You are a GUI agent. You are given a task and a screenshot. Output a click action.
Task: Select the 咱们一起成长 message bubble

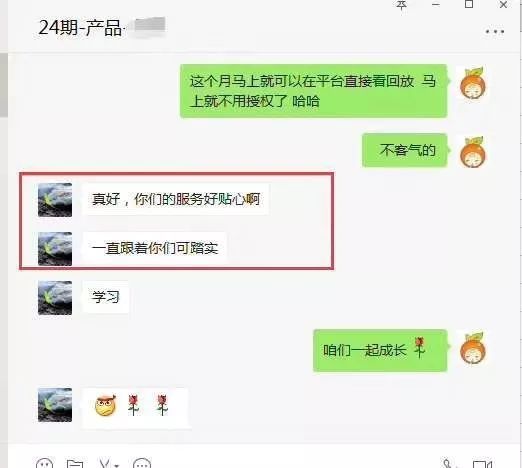pyautogui.click(x=380, y=350)
